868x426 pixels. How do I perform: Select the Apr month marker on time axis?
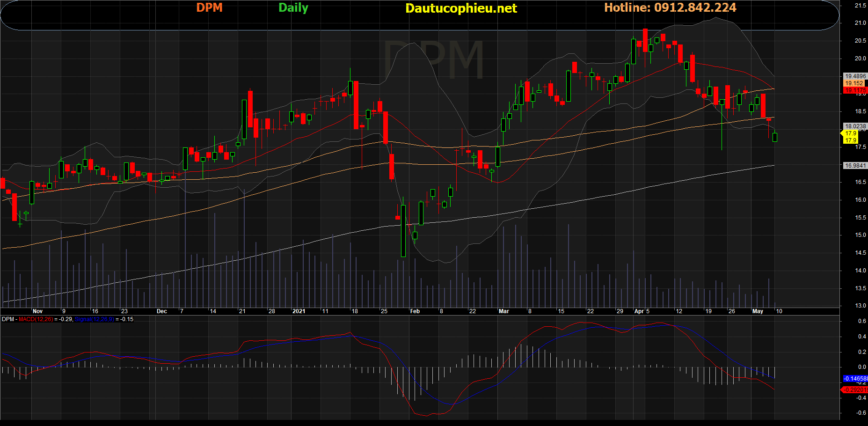click(x=639, y=311)
